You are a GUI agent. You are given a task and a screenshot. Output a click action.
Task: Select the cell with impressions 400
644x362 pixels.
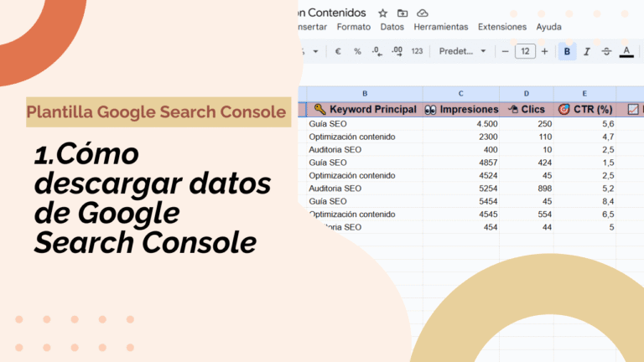click(461, 150)
